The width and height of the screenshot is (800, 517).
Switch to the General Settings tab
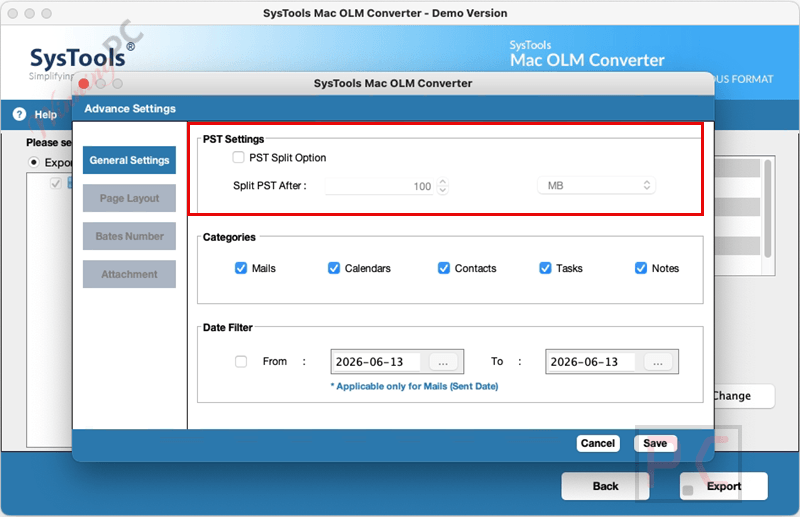coord(130,160)
